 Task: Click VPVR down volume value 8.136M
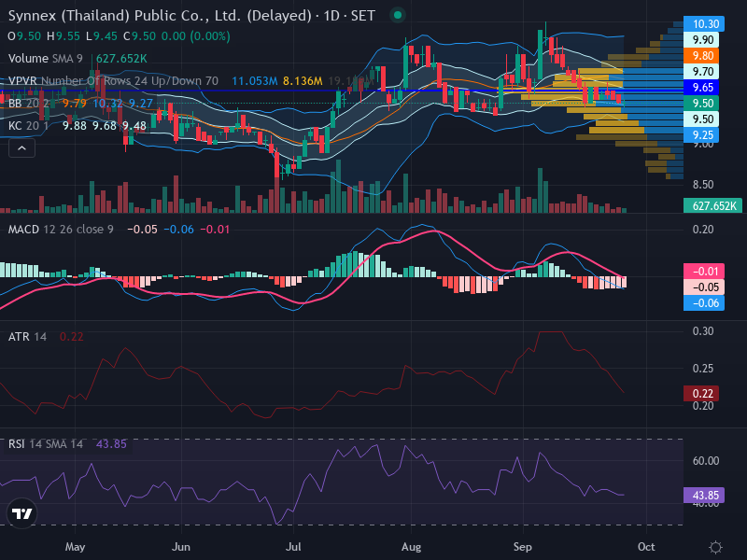tap(303, 81)
